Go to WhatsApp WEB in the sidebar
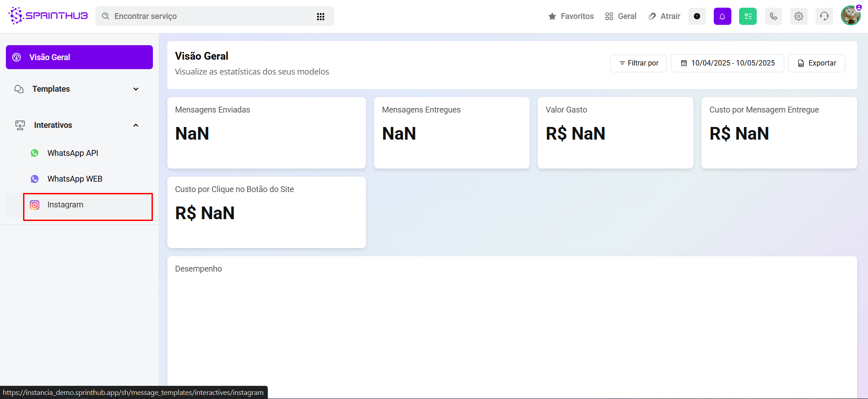This screenshot has width=868, height=399. coord(75,179)
